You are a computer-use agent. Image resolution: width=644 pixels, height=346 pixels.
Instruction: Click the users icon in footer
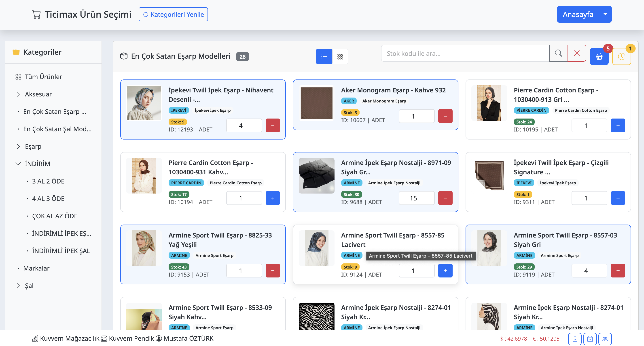(x=605, y=339)
